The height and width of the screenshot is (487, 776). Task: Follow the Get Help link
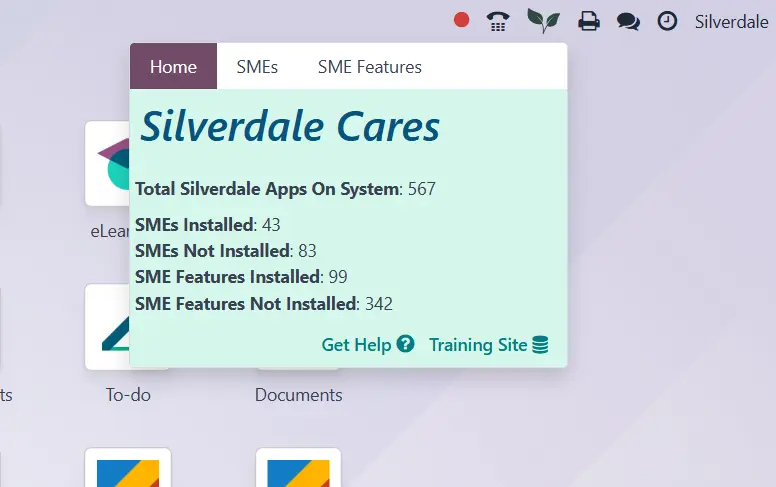point(356,344)
